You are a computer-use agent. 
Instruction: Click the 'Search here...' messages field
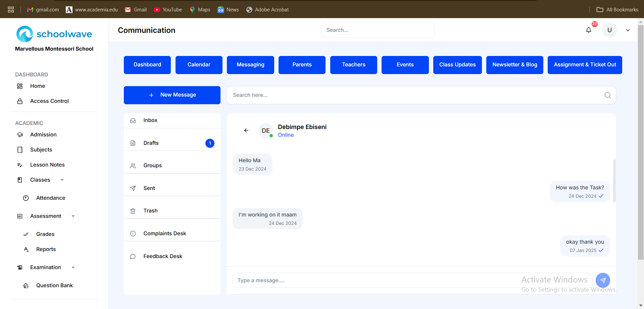pyautogui.click(x=421, y=95)
